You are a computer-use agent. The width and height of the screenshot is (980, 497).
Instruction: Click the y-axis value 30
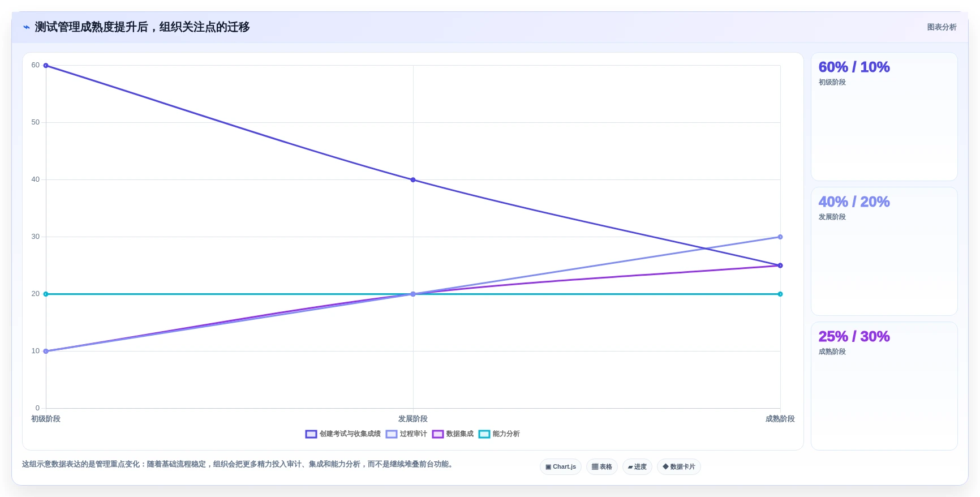click(36, 237)
